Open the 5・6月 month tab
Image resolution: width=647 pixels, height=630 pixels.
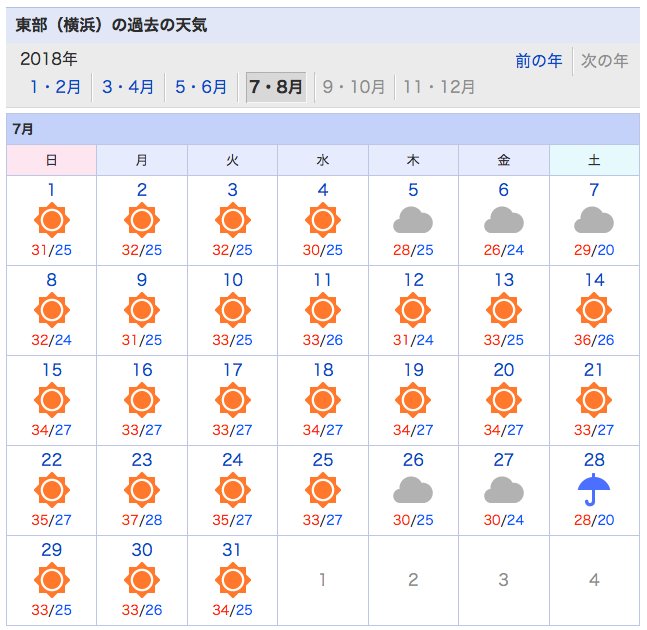pos(201,87)
